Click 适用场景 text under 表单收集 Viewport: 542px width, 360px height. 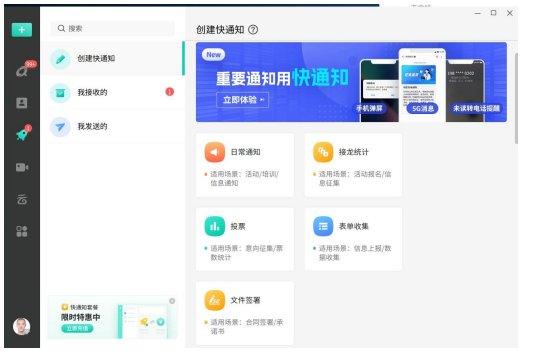click(x=355, y=252)
